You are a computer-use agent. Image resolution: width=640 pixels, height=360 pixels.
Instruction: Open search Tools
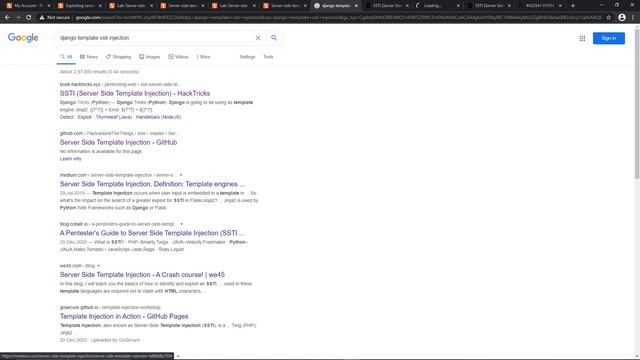click(x=268, y=57)
